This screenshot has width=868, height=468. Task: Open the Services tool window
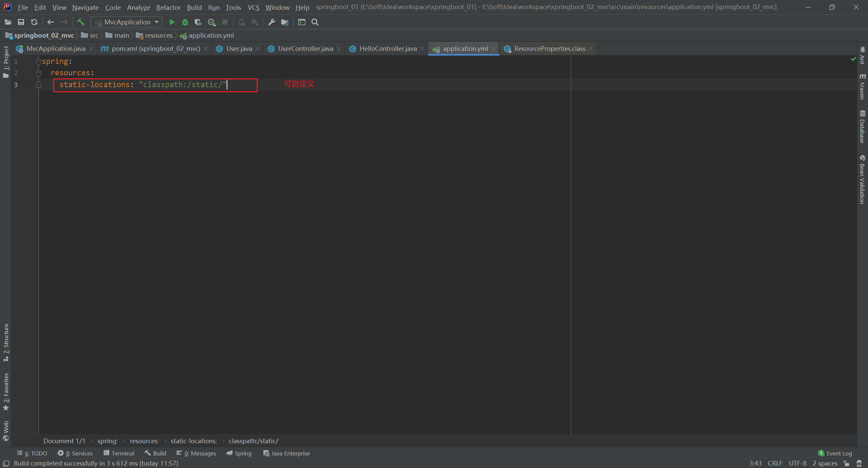[75, 453]
